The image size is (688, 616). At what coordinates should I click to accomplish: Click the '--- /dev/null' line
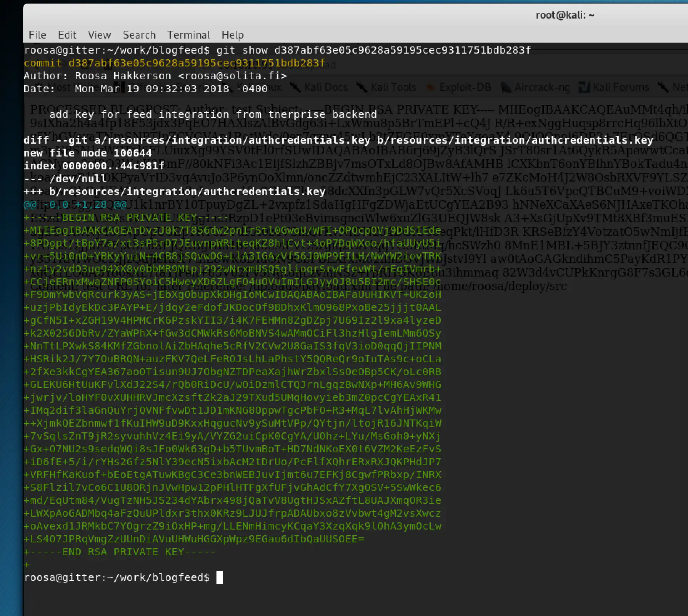tap(65, 179)
